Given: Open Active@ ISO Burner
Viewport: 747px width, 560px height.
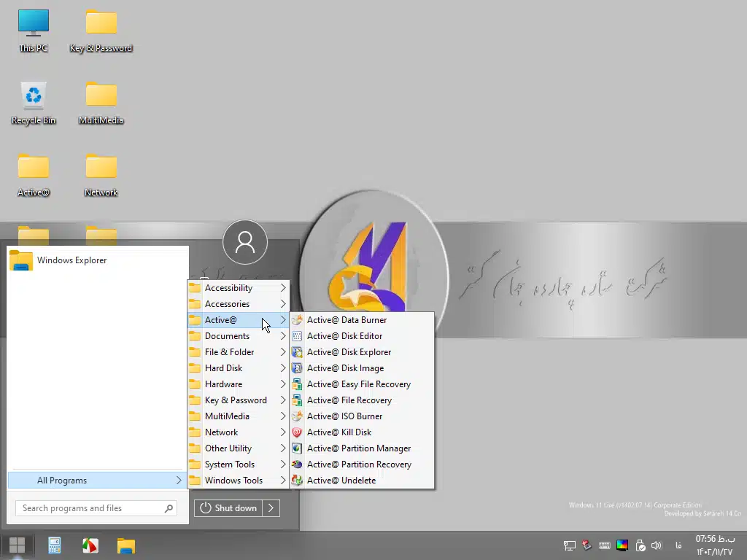Looking at the screenshot, I should point(344,416).
